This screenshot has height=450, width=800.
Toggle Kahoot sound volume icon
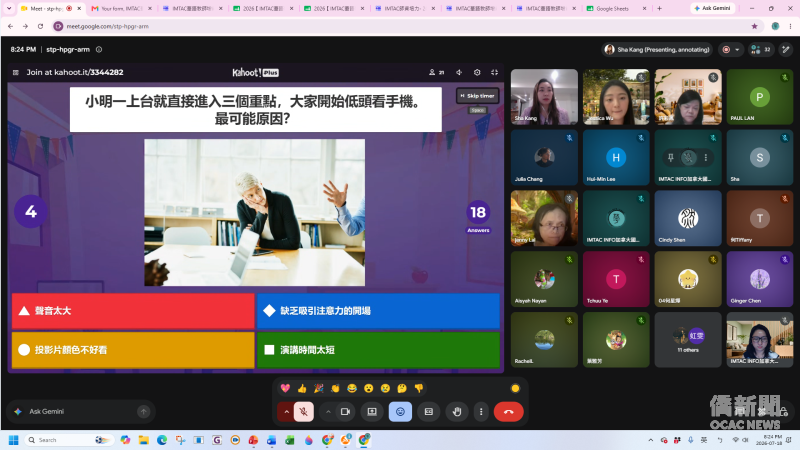point(459,72)
